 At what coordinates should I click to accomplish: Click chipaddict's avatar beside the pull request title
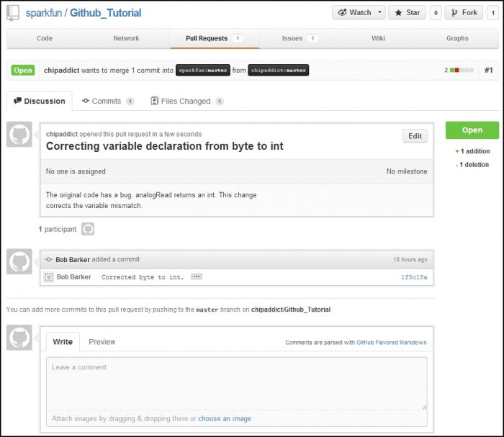coord(19,135)
